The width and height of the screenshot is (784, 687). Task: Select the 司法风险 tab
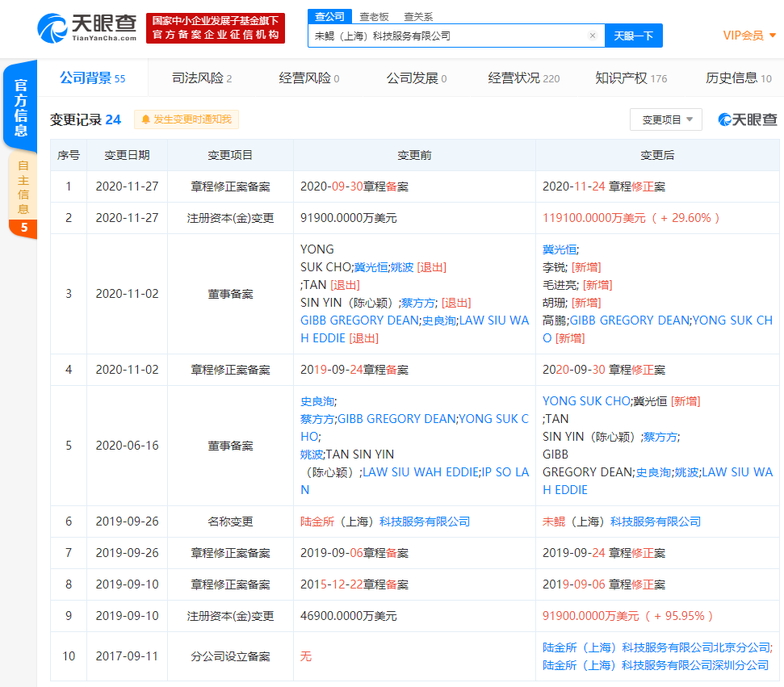pos(197,78)
